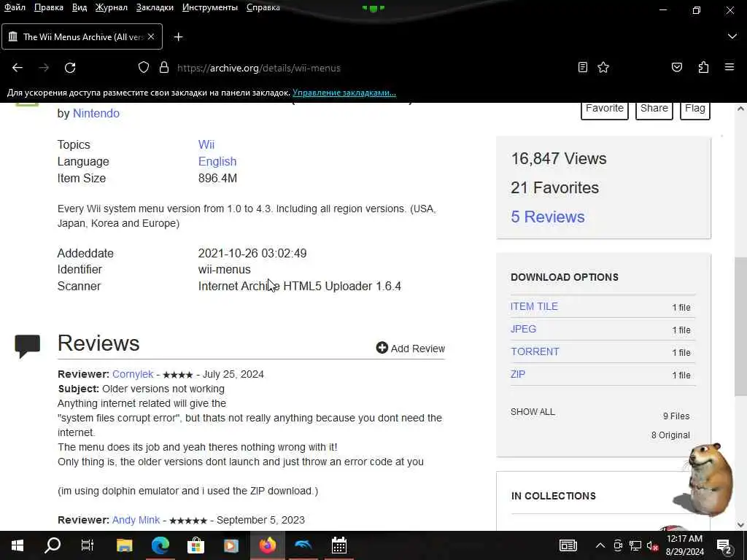Open the Справка menu
Image resolution: width=747 pixels, height=560 pixels.
click(x=263, y=7)
